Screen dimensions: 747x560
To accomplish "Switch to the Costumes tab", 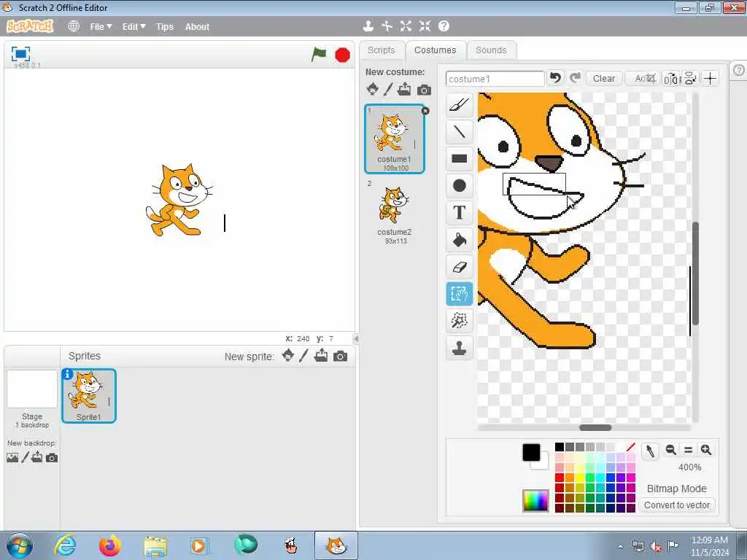I will point(435,50).
